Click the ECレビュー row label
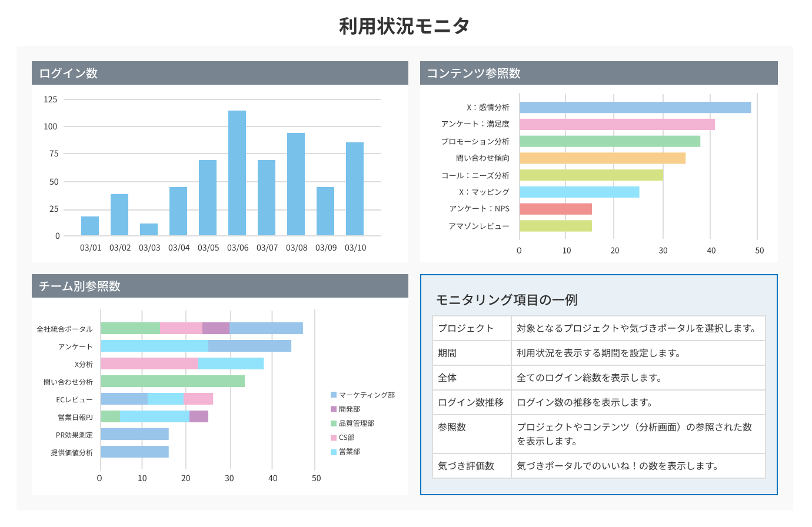812x527 pixels. 75,399
